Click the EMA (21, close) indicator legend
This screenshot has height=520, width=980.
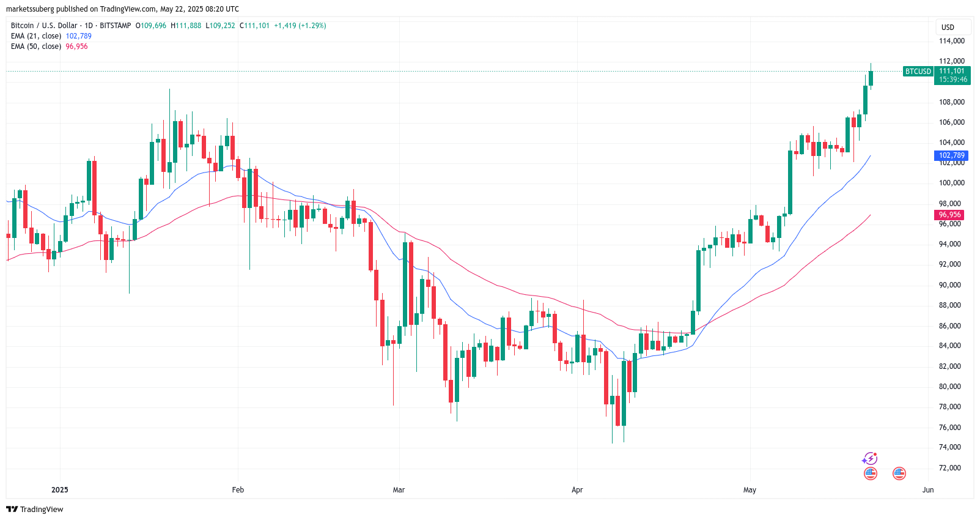point(36,36)
